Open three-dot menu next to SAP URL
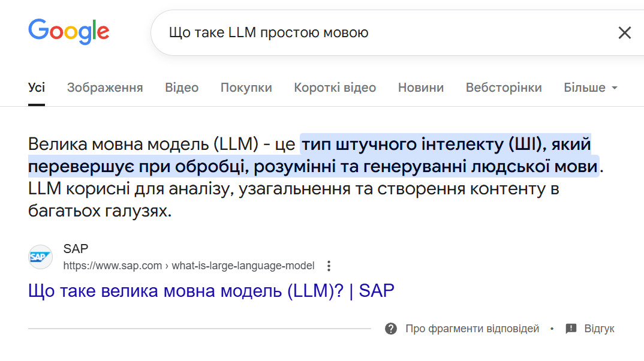This screenshot has height=361, width=644. coord(329,266)
